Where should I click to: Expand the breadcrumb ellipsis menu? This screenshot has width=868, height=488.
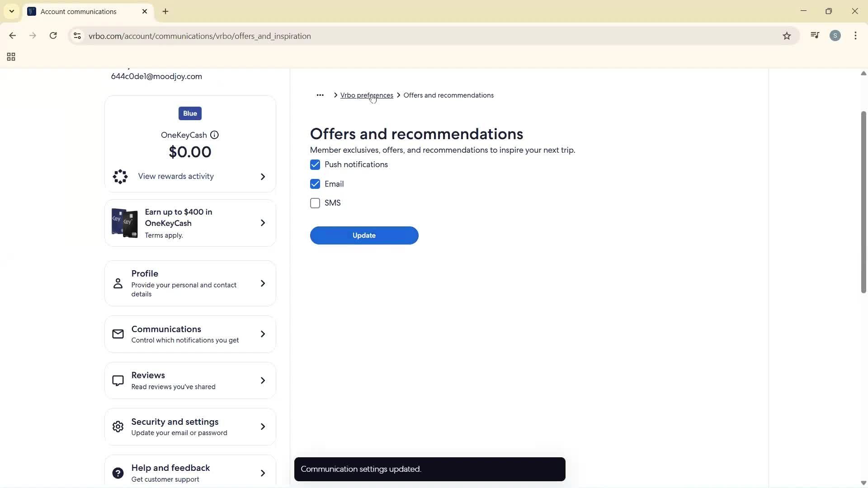pos(320,95)
